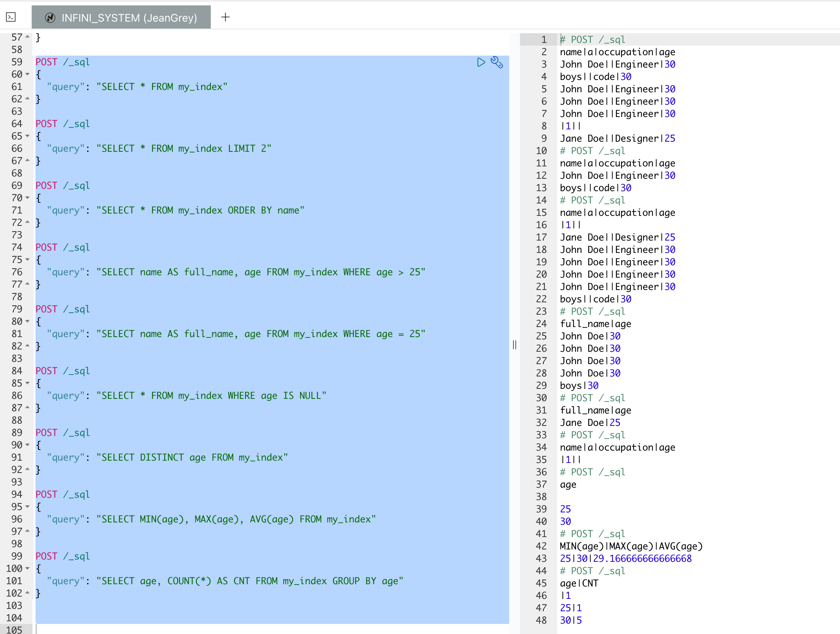
Task: Click the console terminal icon at top left
Action: (x=11, y=17)
